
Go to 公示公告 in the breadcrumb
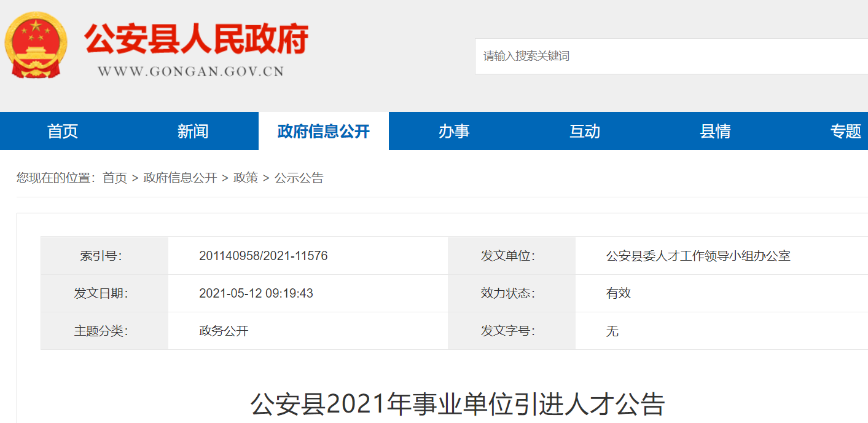pyautogui.click(x=299, y=178)
